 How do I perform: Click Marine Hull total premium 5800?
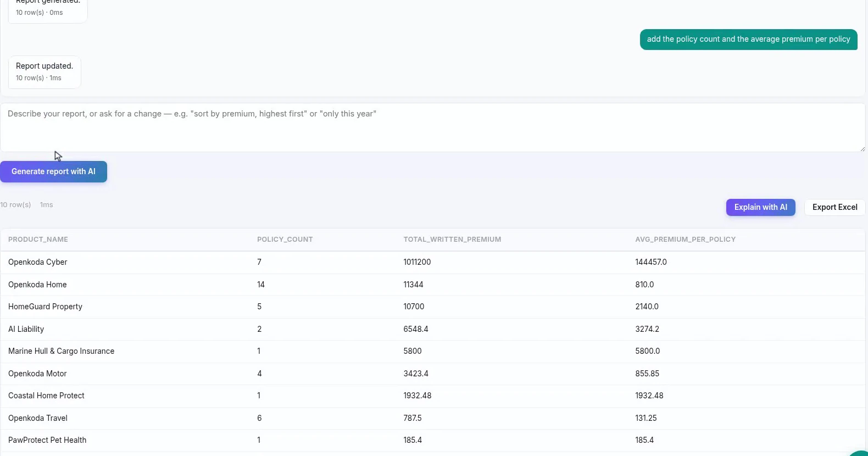click(x=413, y=351)
